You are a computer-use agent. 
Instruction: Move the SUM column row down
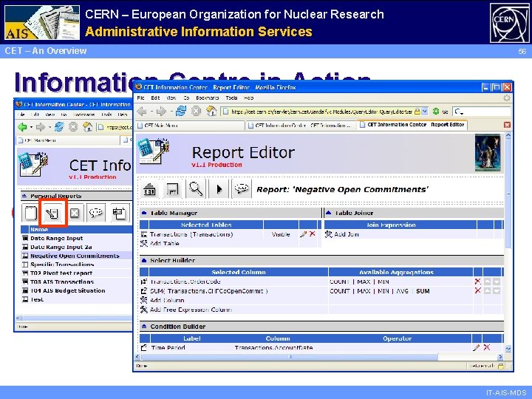[x=497, y=291]
